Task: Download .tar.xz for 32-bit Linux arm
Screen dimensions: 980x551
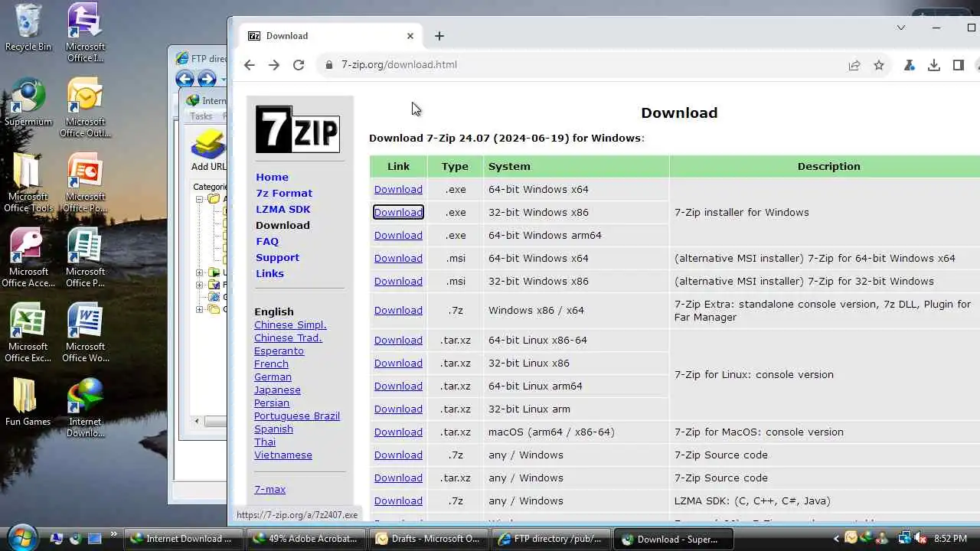Action: click(x=398, y=409)
